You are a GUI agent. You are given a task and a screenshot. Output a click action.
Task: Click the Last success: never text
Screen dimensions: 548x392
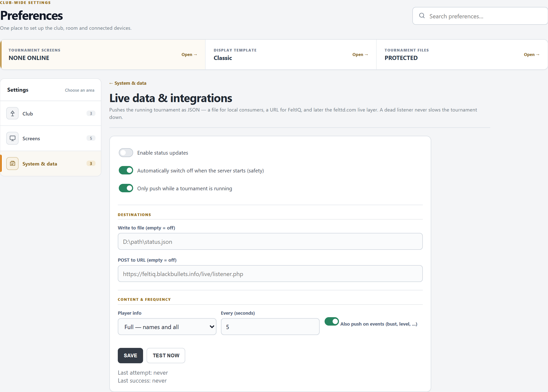142,381
